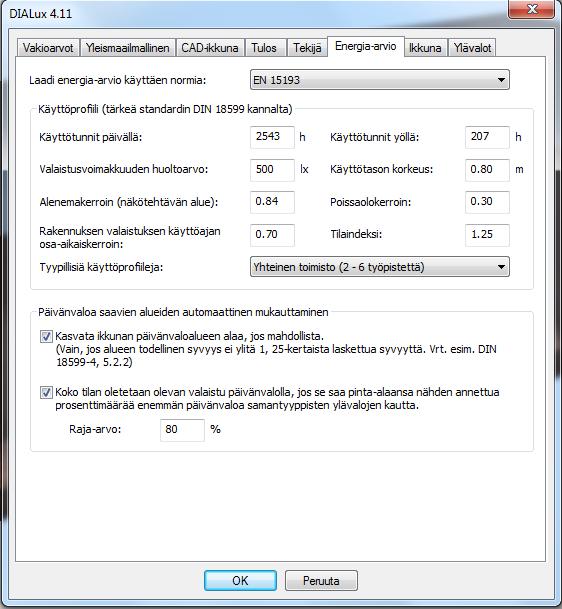Select the CAD-ikkuna tab
This screenshot has width=562, height=609.
(x=210, y=48)
